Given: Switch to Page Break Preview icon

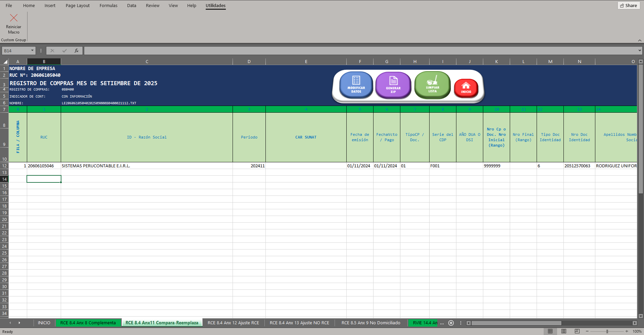Looking at the screenshot, I should coord(577,331).
